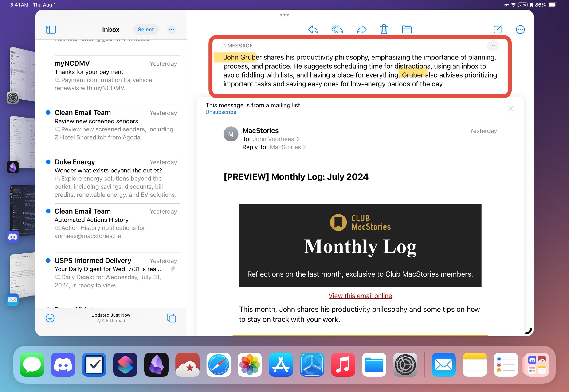Open the stacked windows icon
569x392 pixels.
click(x=171, y=318)
